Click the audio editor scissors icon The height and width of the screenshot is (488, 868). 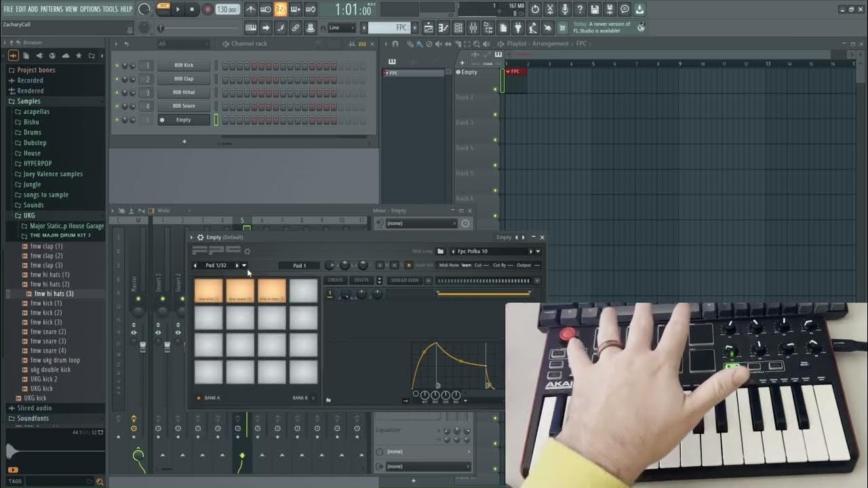click(x=550, y=9)
